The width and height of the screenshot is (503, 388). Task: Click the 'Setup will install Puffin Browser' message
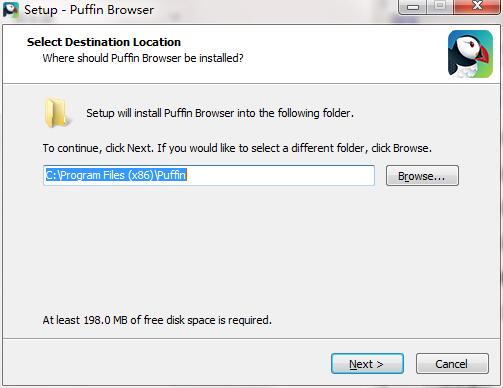pos(220,113)
